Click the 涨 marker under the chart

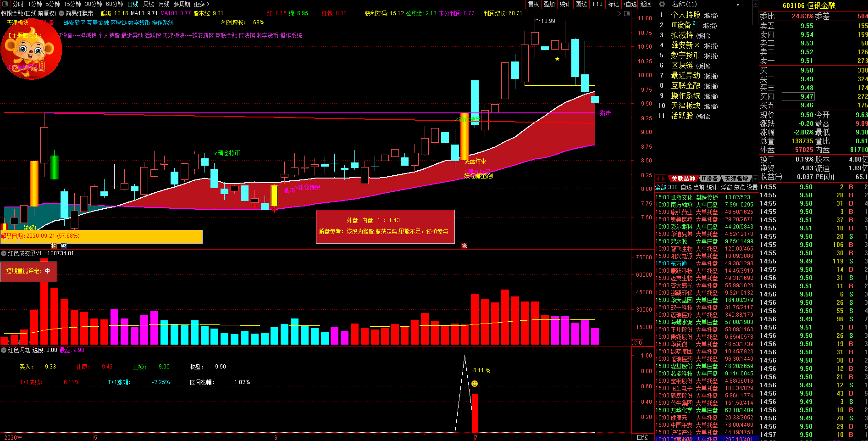click(464, 246)
